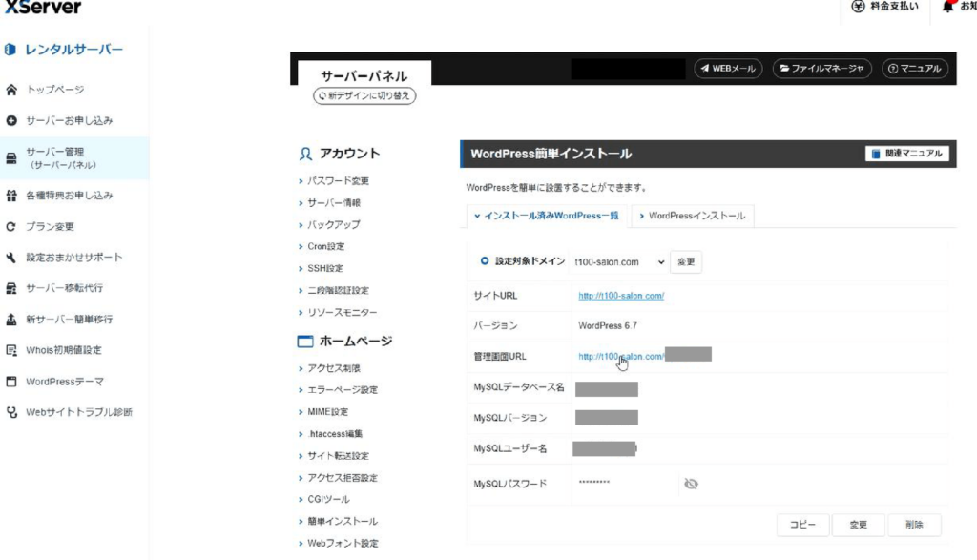Click the レンタルサーバー shield icon
977x560 pixels.
pyautogui.click(x=10, y=50)
